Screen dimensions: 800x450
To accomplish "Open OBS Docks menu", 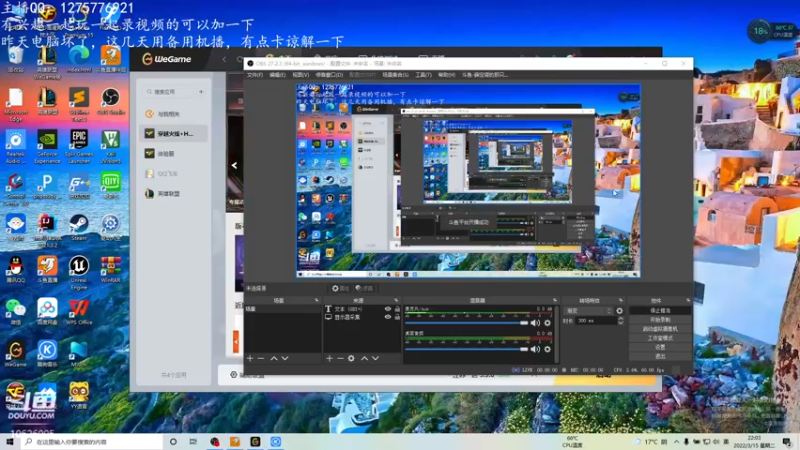I will (x=329, y=75).
